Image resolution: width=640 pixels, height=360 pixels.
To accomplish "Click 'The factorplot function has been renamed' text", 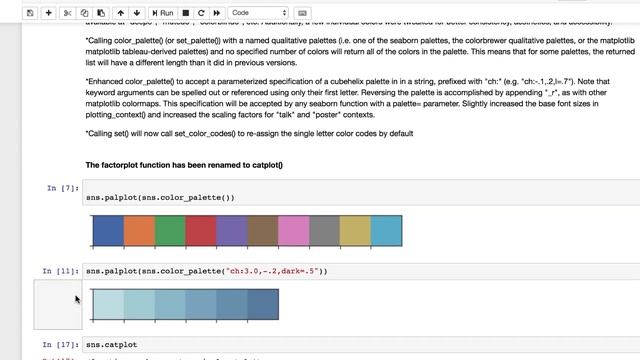I will 184,165.
